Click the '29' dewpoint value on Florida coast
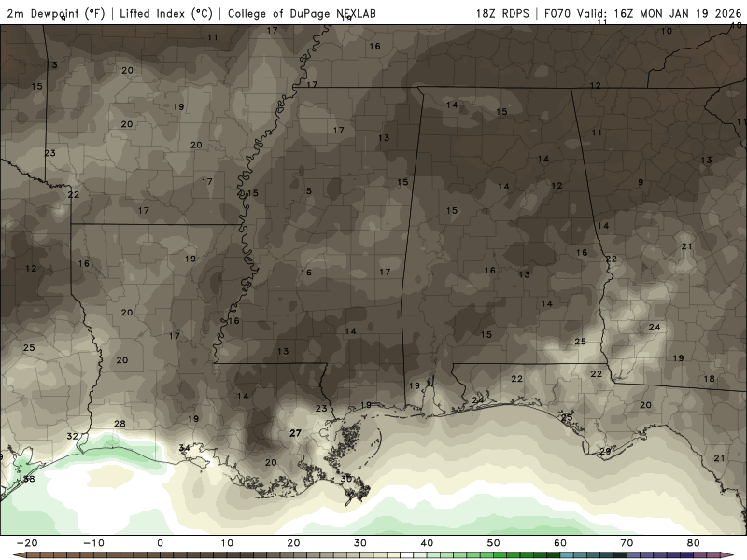 [605, 451]
